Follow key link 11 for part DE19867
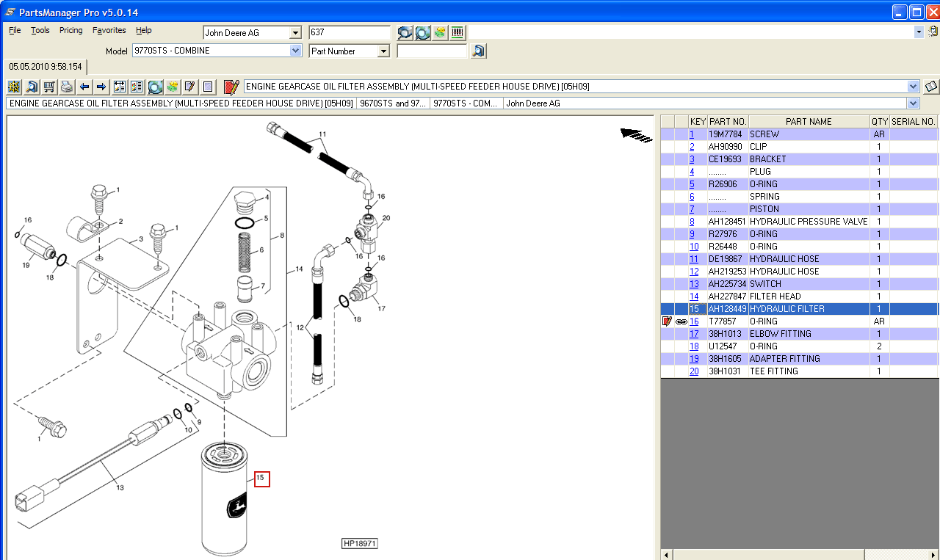 [694, 259]
